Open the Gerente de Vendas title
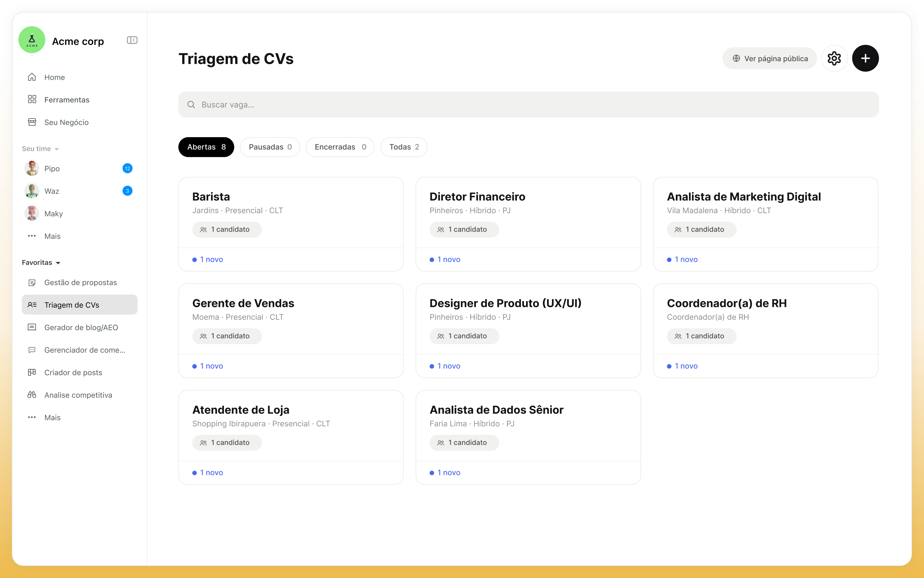924x578 pixels. pos(243,303)
